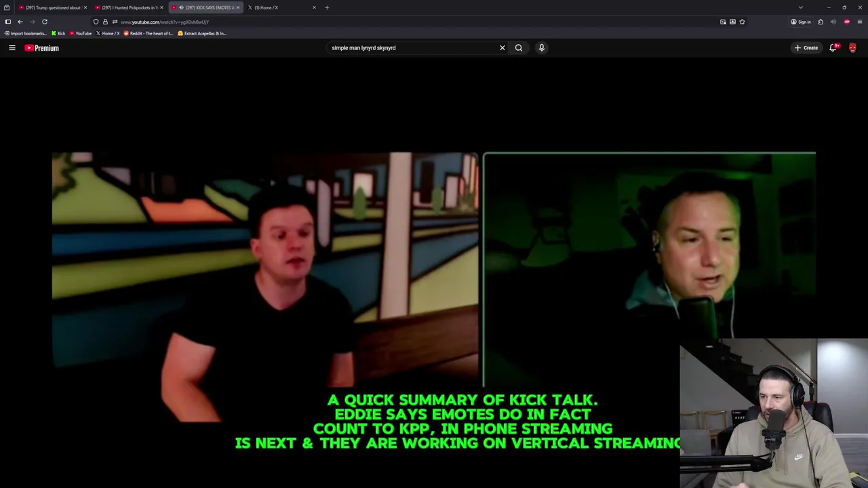This screenshot has width=868, height=488.
Task: Close the 'KICK SAYS EMOTES' tab
Action: click(x=237, y=7)
